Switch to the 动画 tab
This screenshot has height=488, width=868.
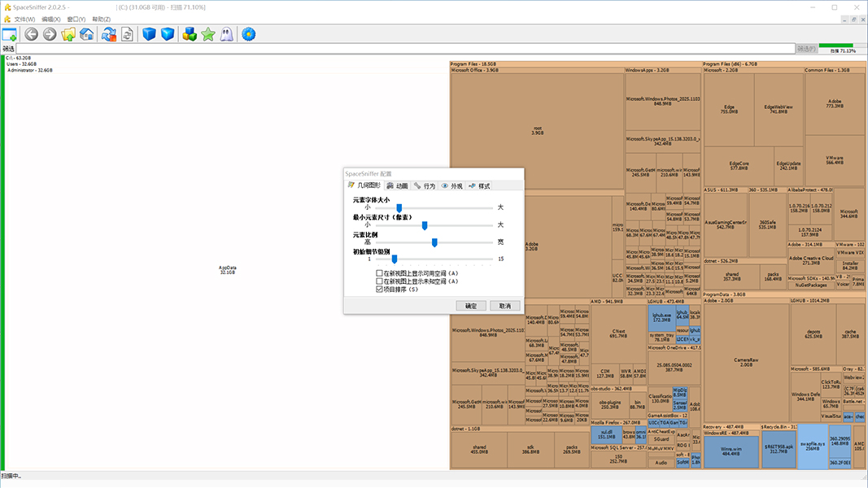coord(397,186)
